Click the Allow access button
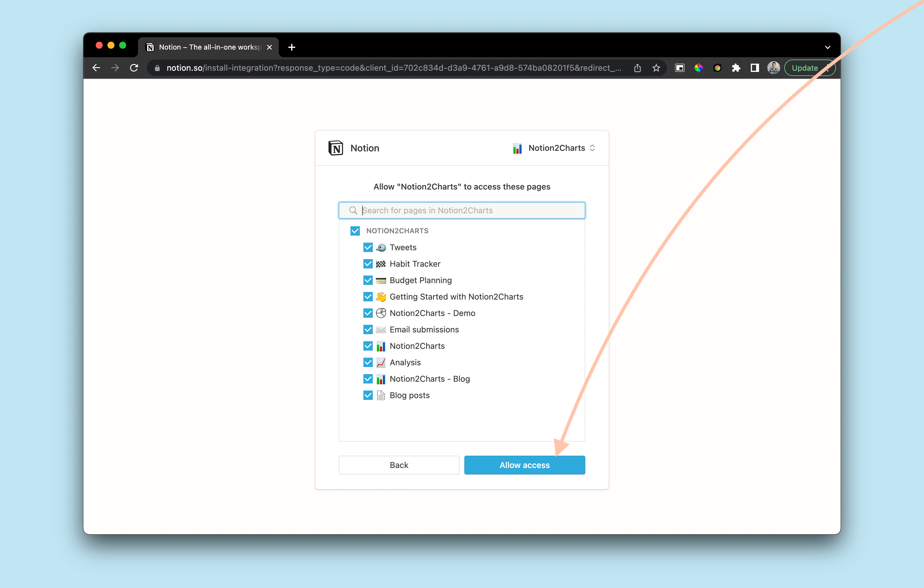 click(525, 465)
